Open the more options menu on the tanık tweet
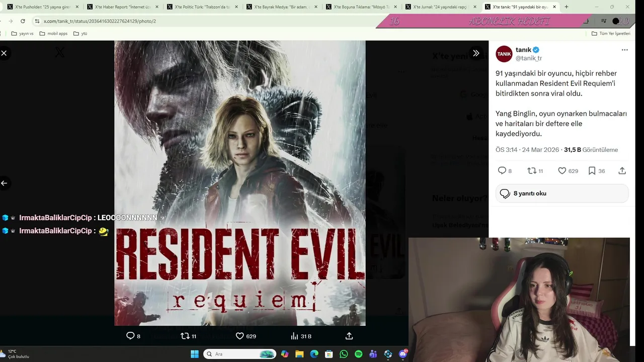Viewport: 644px width, 362px height. (x=624, y=50)
